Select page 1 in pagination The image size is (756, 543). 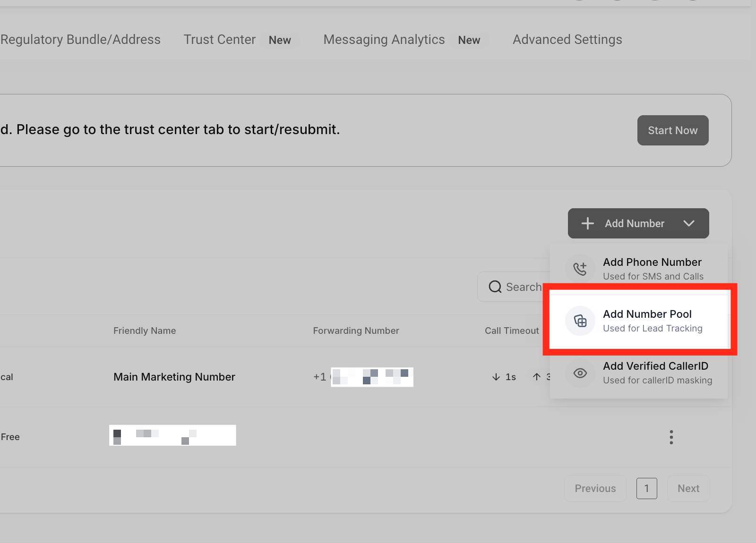click(x=647, y=488)
